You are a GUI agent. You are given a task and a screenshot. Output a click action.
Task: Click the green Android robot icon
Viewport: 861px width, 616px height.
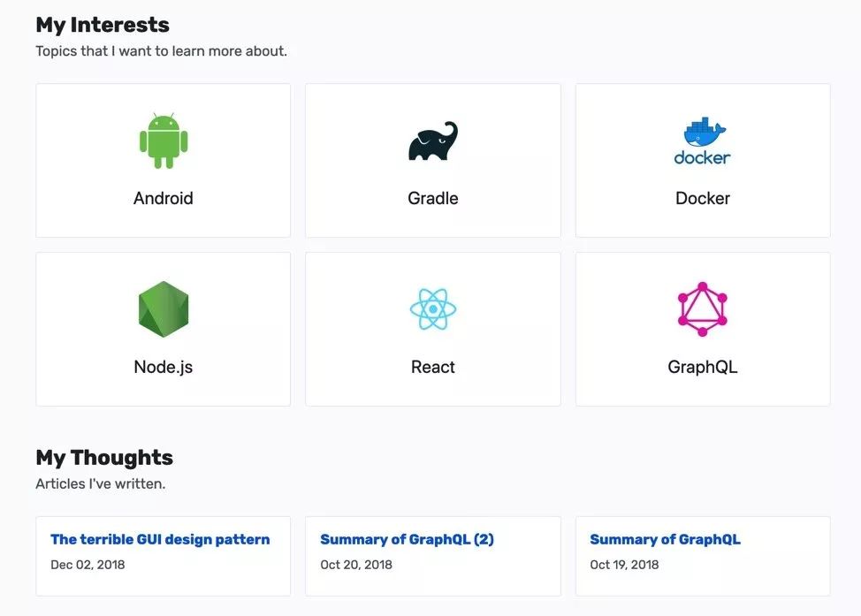(164, 141)
